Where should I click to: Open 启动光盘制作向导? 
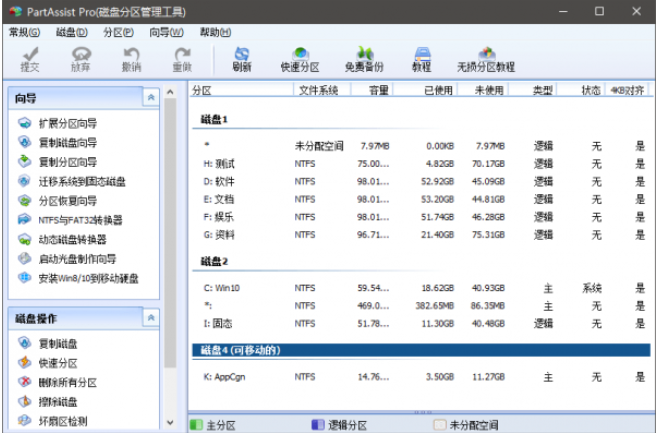[x=67, y=259]
